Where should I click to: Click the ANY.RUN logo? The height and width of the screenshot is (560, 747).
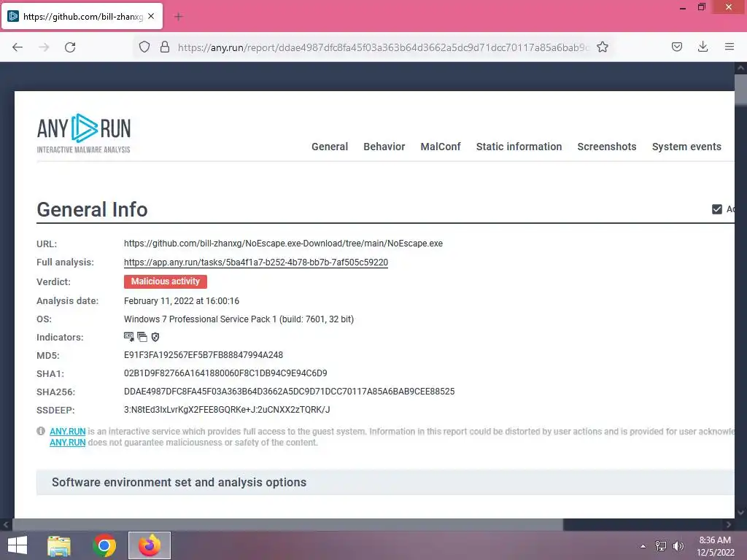84,133
